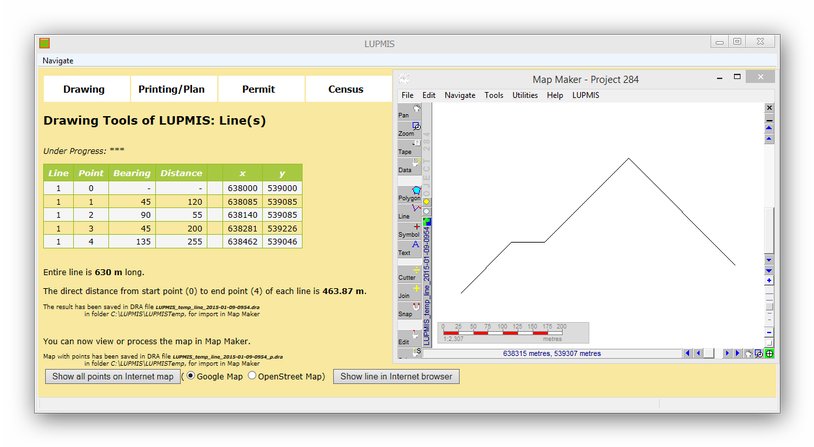Click the X at the top of the vertical scroll strip
The image size is (814, 447).
(x=769, y=108)
